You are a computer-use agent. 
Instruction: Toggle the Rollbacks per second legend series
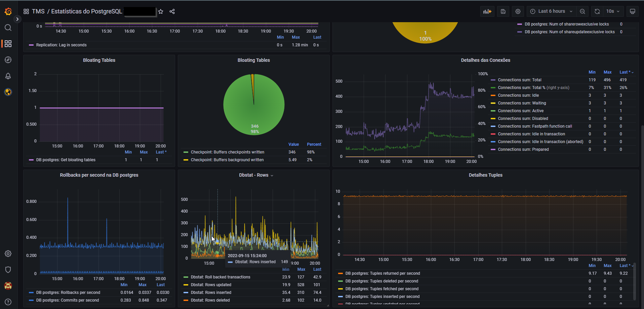(68, 293)
